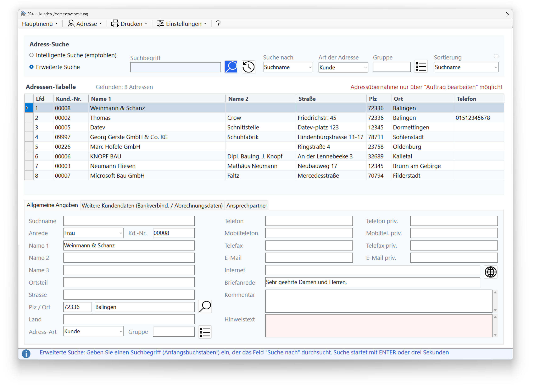The height and width of the screenshot is (392, 551).
Task: Click the Gruppe filter input in search area
Action: point(391,67)
